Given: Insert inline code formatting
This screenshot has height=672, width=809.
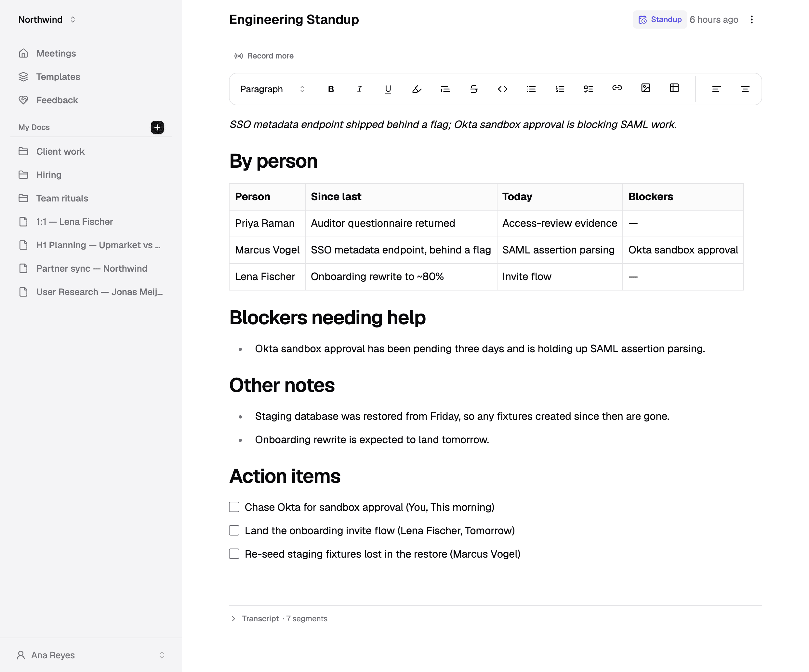Looking at the screenshot, I should 502,89.
